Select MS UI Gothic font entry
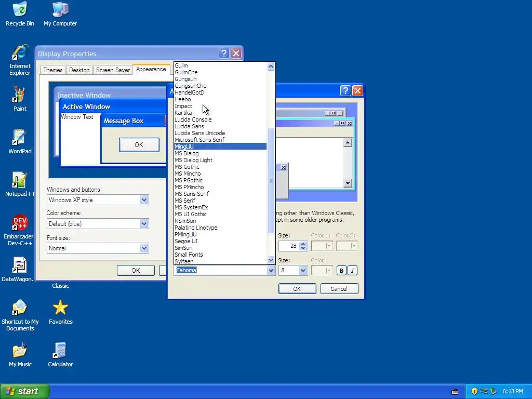Image resolution: width=532 pixels, height=399 pixels. [220, 214]
